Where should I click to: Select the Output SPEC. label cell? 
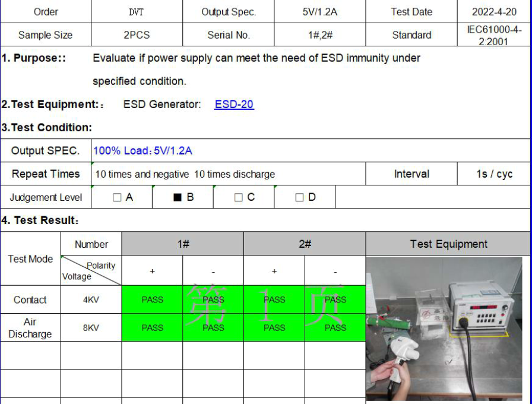pos(46,150)
